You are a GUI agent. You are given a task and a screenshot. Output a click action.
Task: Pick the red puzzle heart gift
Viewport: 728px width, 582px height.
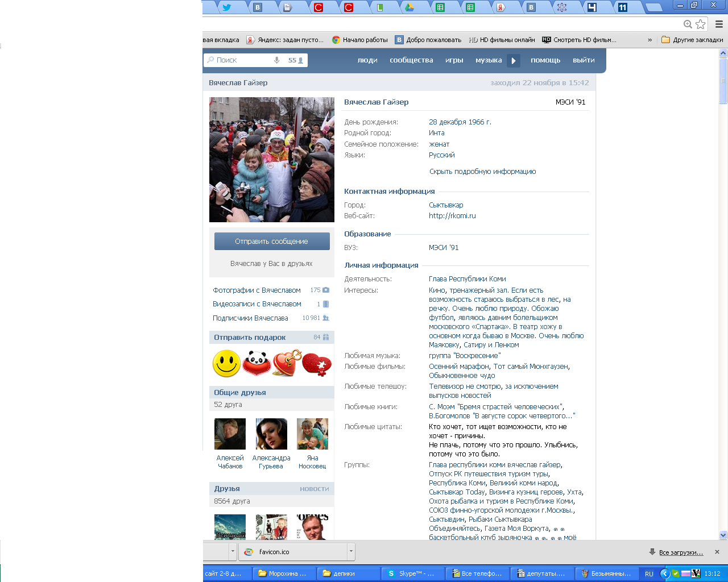pyautogui.click(x=316, y=364)
